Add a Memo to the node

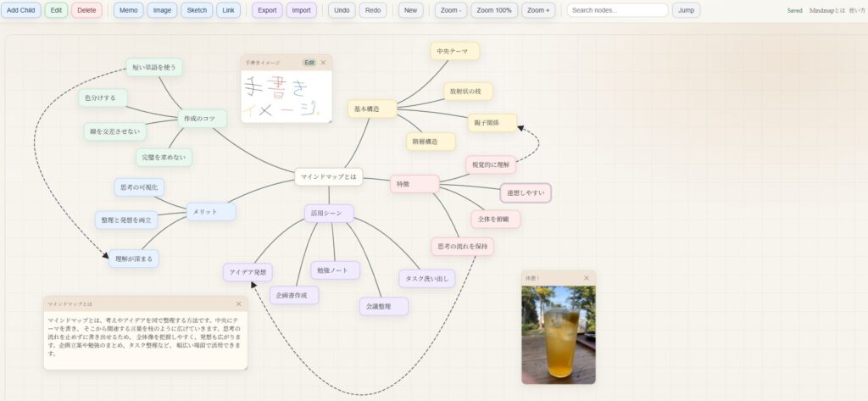tap(128, 10)
